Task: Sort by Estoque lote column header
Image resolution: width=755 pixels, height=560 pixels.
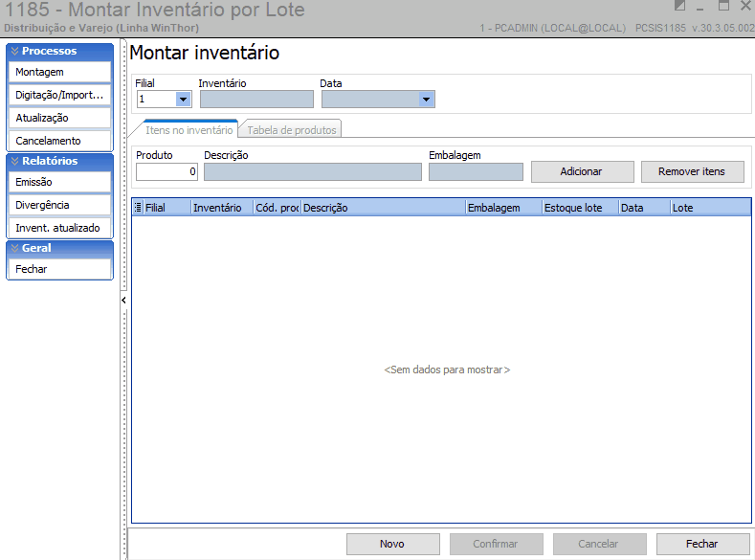Action: 580,208
